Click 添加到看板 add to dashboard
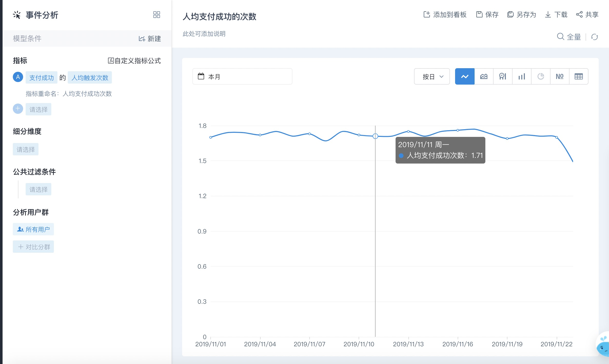This screenshot has width=609, height=364. coord(445,15)
